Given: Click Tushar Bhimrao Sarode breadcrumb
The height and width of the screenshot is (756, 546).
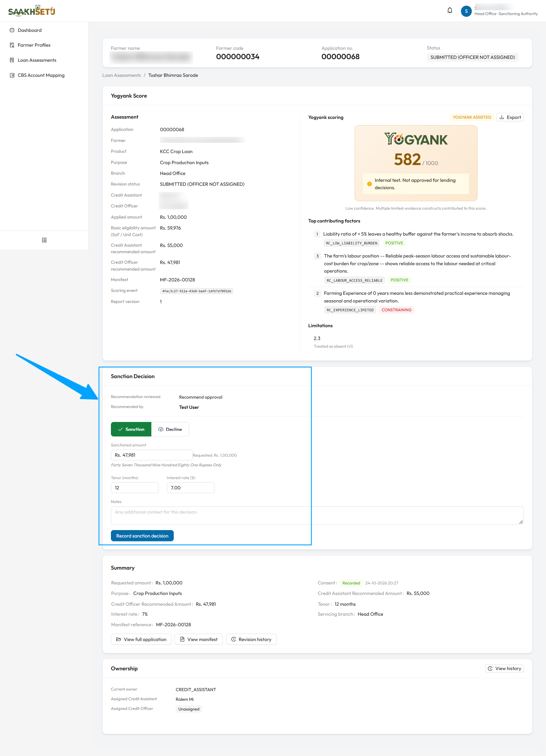Looking at the screenshot, I should point(173,75).
